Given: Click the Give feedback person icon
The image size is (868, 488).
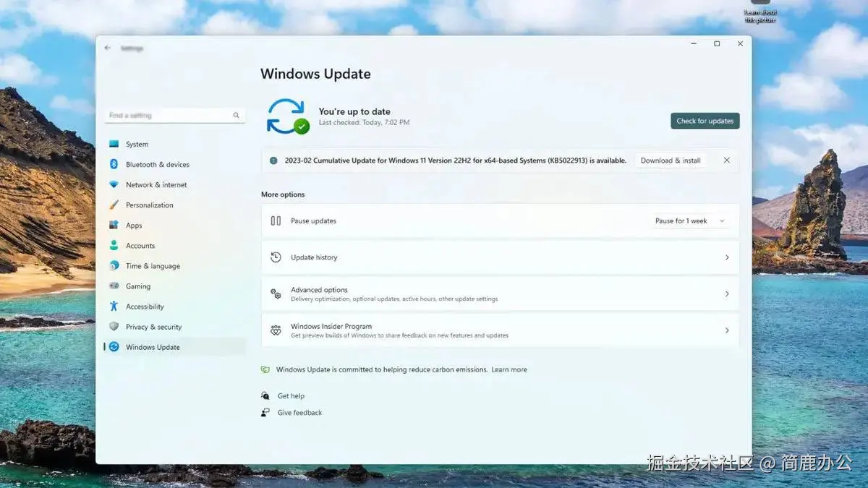Looking at the screenshot, I should coord(265,412).
